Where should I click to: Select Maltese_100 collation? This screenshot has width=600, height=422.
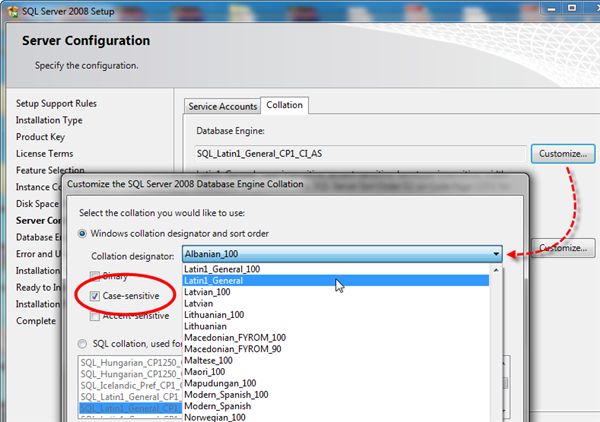(336, 360)
